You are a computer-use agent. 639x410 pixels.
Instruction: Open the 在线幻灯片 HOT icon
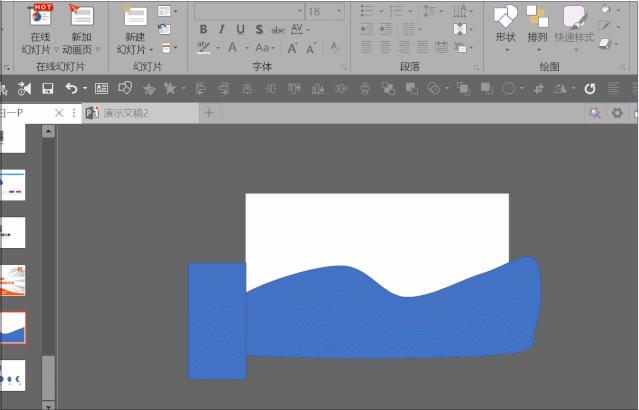pyautogui.click(x=41, y=16)
